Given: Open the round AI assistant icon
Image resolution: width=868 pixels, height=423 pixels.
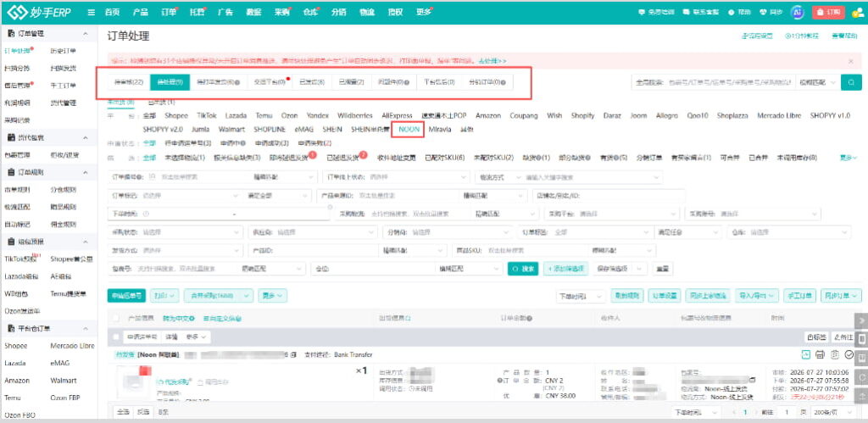Looking at the screenshot, I should [798, 12].
